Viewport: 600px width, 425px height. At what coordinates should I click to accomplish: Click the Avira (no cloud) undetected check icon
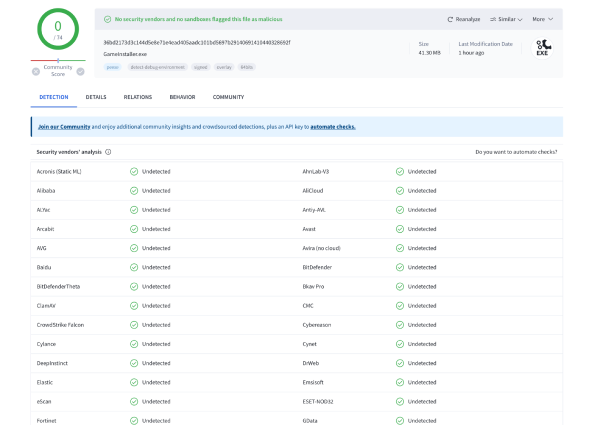(x=400, y=248)
